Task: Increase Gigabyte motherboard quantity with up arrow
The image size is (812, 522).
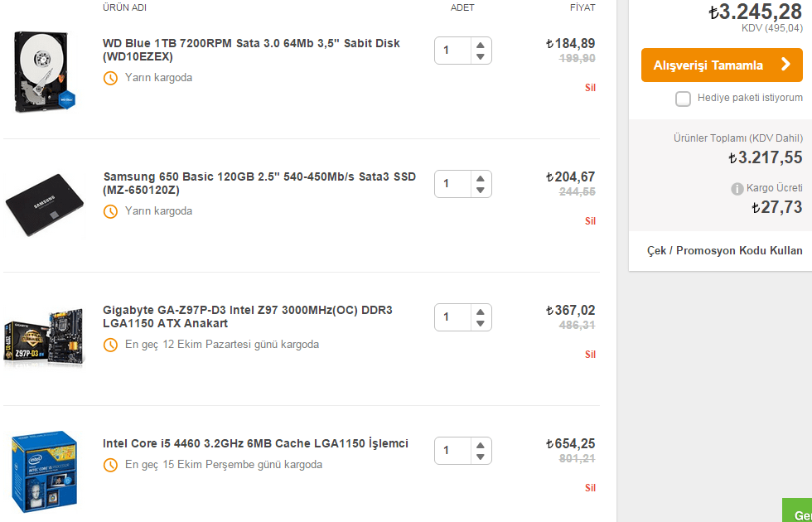Action: (480, 311)
